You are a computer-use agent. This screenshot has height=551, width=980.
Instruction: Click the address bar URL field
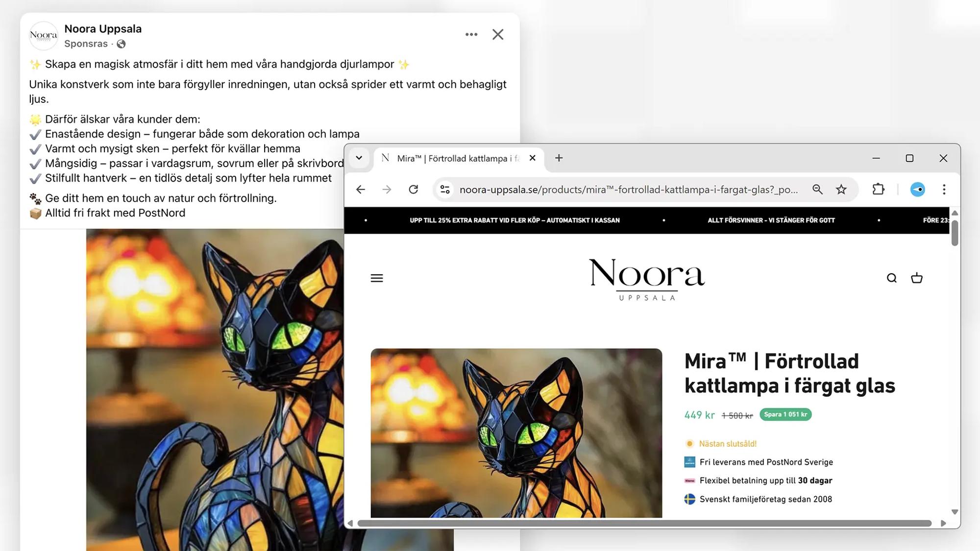click(x=629, y=190)
